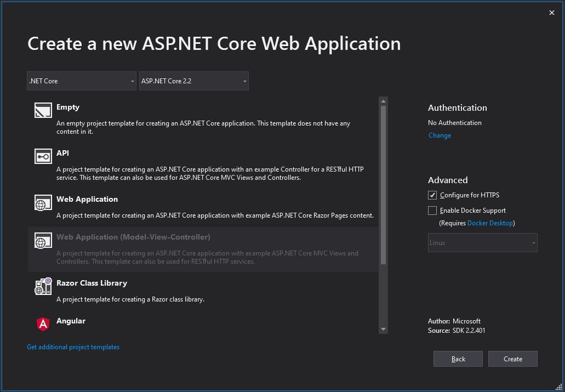
Task: Open the ASP.NET Core 2.2 version dropdown
Action: pyautogui.click(x=194, y=81)
